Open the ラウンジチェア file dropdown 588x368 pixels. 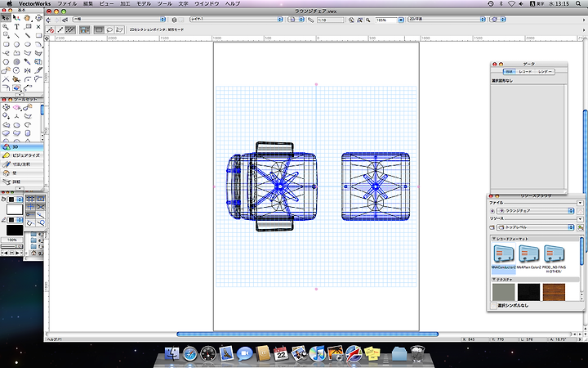tap(536, 211)
